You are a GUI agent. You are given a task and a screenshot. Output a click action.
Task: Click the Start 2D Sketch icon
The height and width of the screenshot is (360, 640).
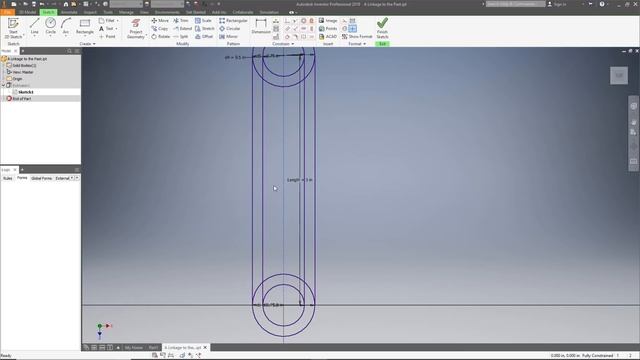point(13,28)
